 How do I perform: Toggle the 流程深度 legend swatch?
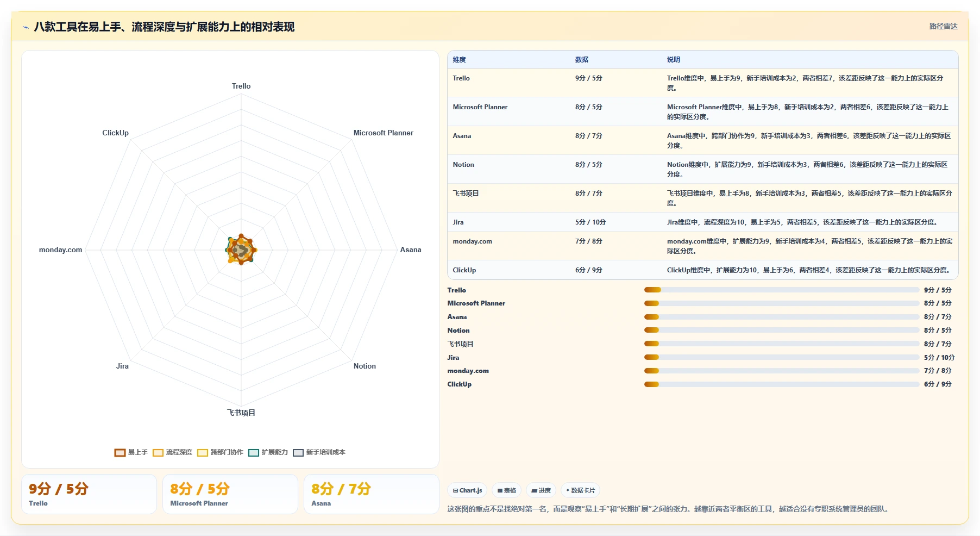click(158, 452)
